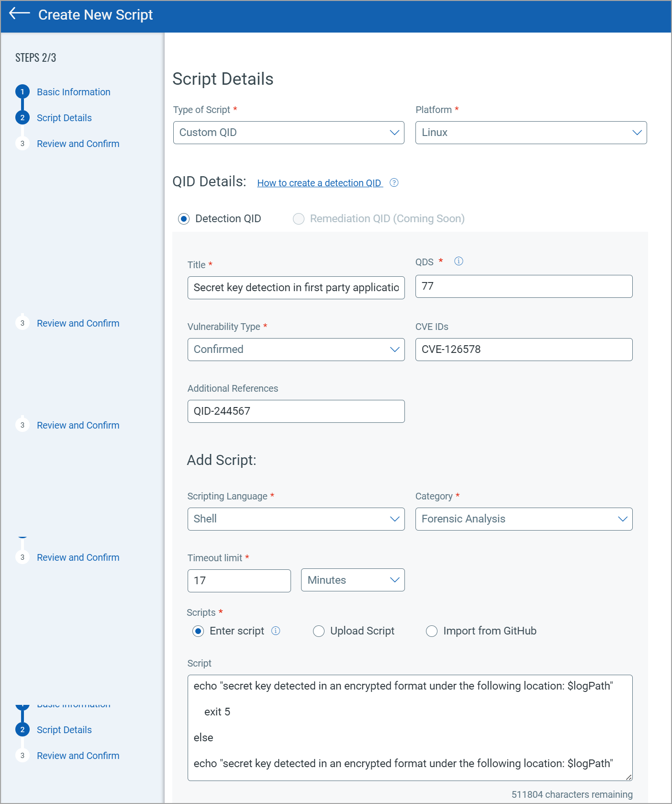Open Platform dropdown showing Linux

point(531,133)
